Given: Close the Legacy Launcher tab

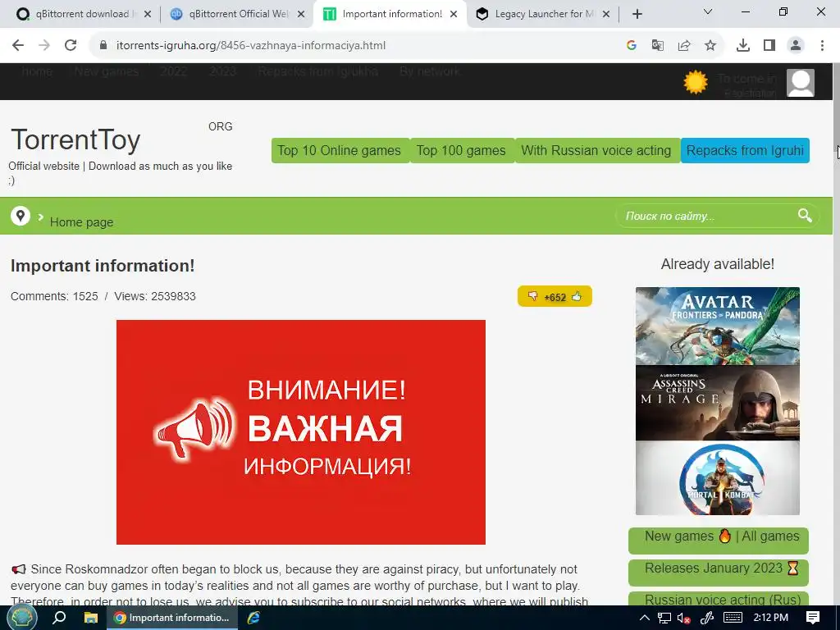Looking at the screenshot, I should [606, 15].
